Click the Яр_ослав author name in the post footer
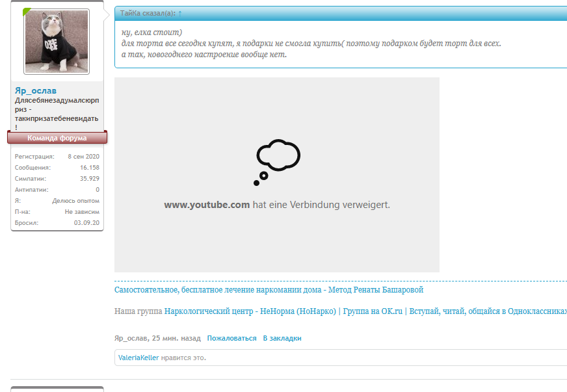567x392 pixels. click(x=131, y=338)
